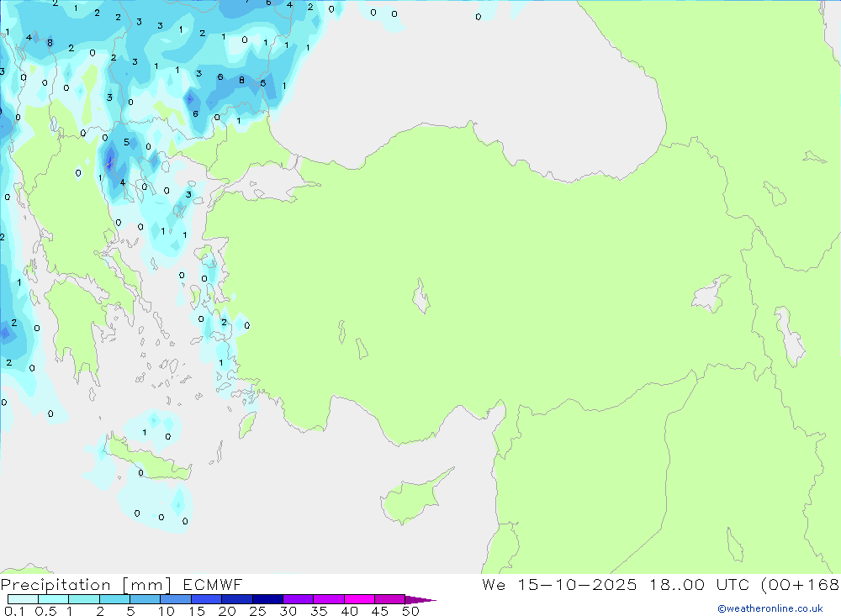
Task: Pick the 10–15 mm legend color swatch
Action: point(176,599)
